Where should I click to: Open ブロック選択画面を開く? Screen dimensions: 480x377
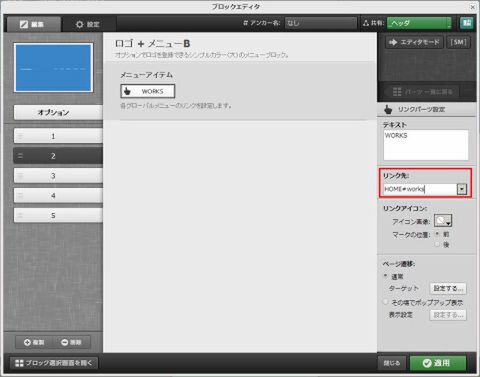coord(54,363)
